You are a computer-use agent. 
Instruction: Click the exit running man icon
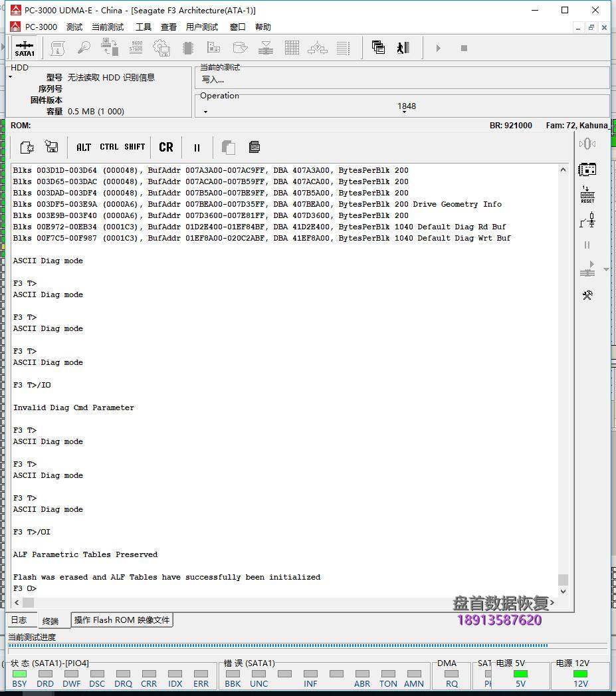coord(403,47)
